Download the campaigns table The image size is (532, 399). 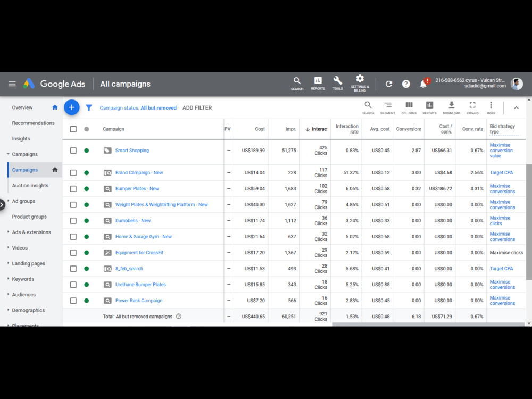451,108
